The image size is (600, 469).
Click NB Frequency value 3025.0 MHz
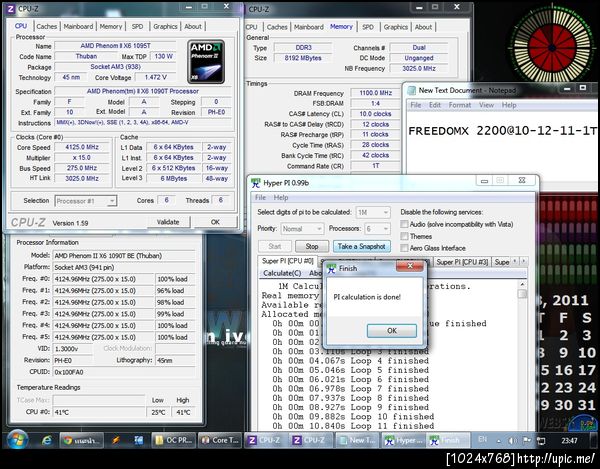419,68
